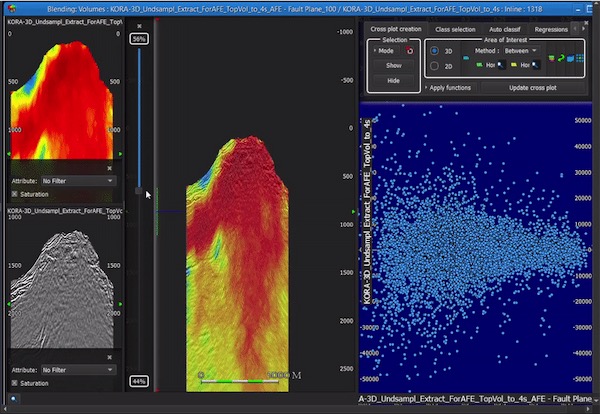
Task: Minimize the Blending window
Action: [x=579, y=9]
